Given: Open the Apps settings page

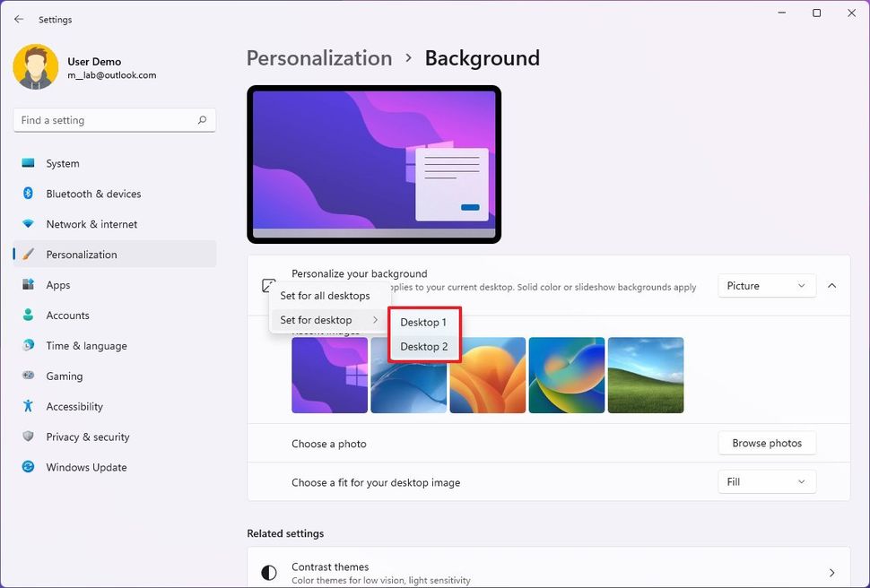Looking at the screenshot, I should tap(58, 285).
